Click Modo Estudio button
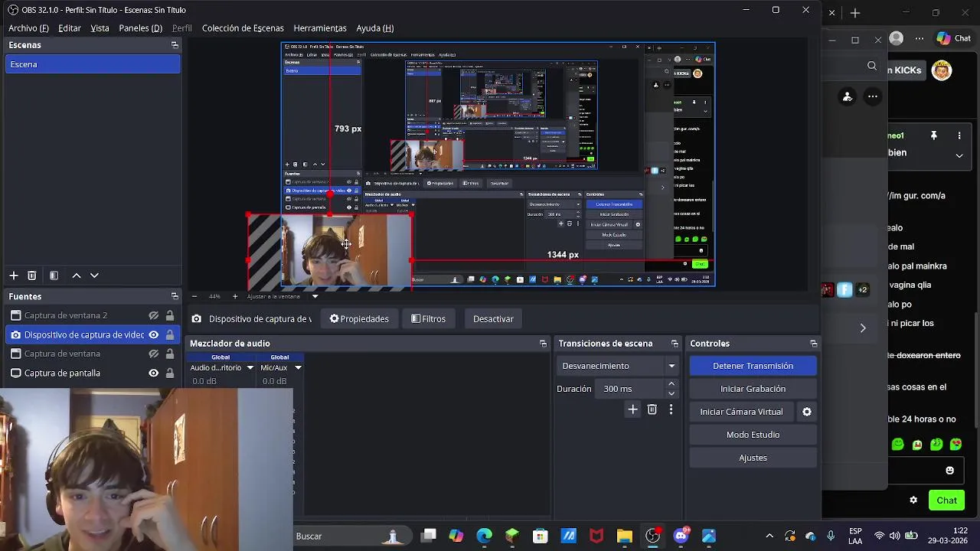Screen dimensions: 980x551 753,435
